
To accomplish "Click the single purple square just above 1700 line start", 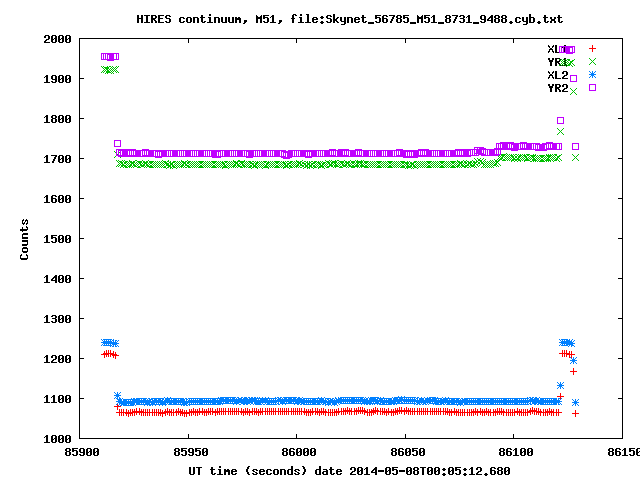I will tap(117, 143).
